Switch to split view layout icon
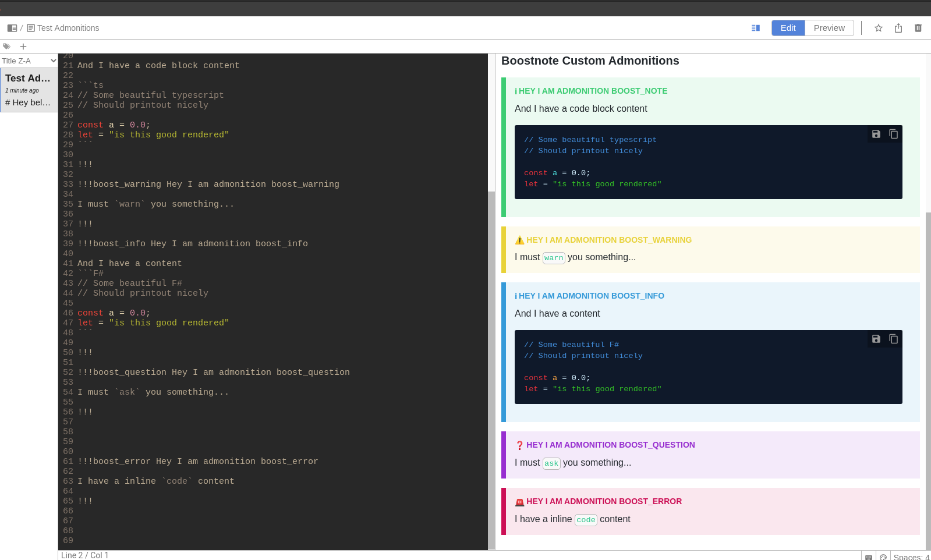This screenshot has width=931, height=560. click(756, 28)
